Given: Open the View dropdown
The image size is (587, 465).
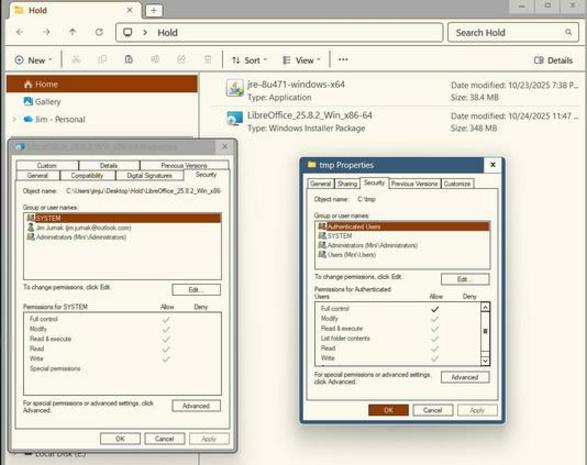Looking at the screenshot, I should [x=301, y=60].
